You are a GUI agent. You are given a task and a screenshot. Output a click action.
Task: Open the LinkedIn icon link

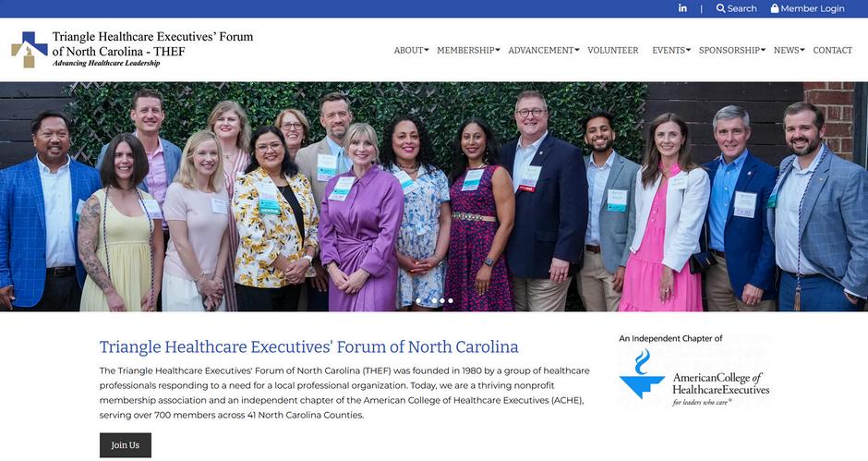682,8
